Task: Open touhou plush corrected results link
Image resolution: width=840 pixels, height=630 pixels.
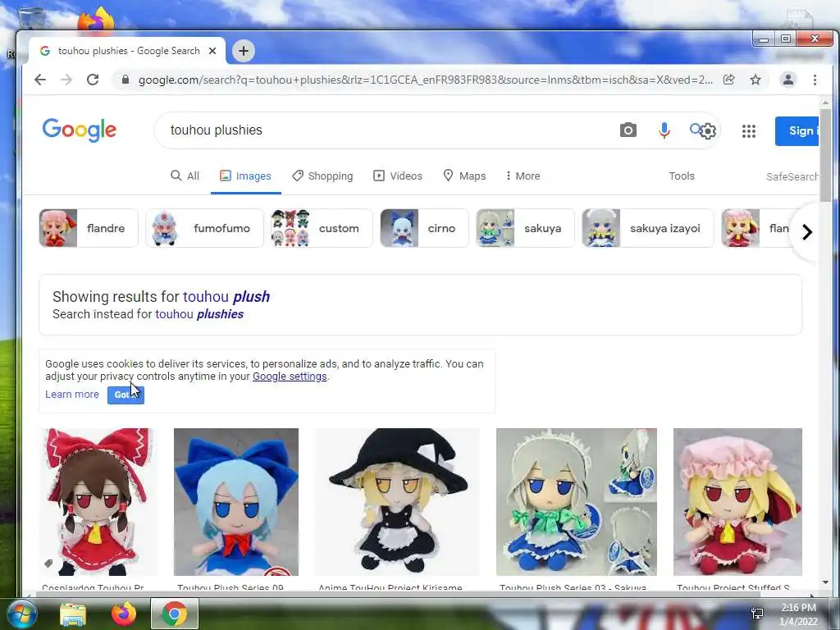Action: (226, 297)
